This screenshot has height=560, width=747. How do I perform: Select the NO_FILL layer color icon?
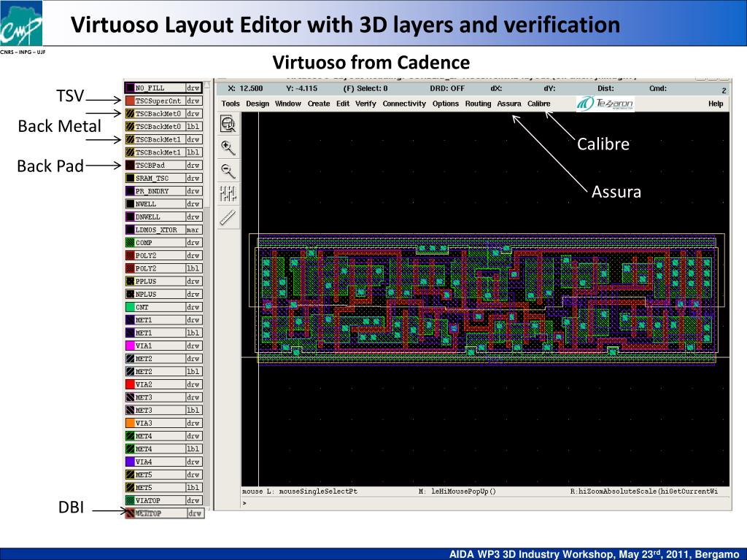[x=129, y=88]
